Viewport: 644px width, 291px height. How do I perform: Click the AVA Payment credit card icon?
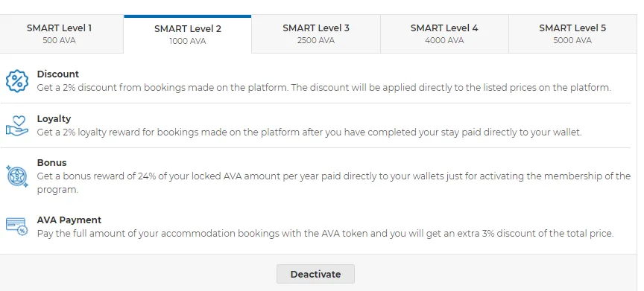click(x=17, y=226)
